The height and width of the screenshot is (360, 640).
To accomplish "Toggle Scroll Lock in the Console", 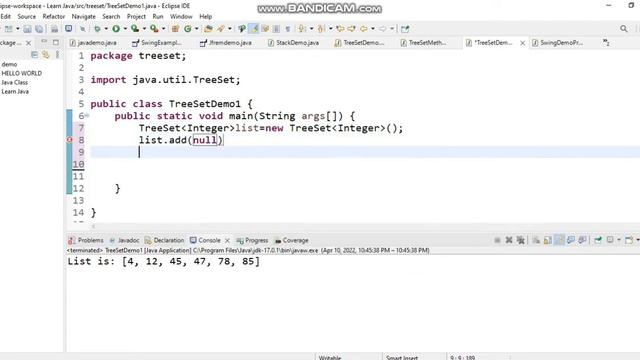I will [x=547, y=240].
